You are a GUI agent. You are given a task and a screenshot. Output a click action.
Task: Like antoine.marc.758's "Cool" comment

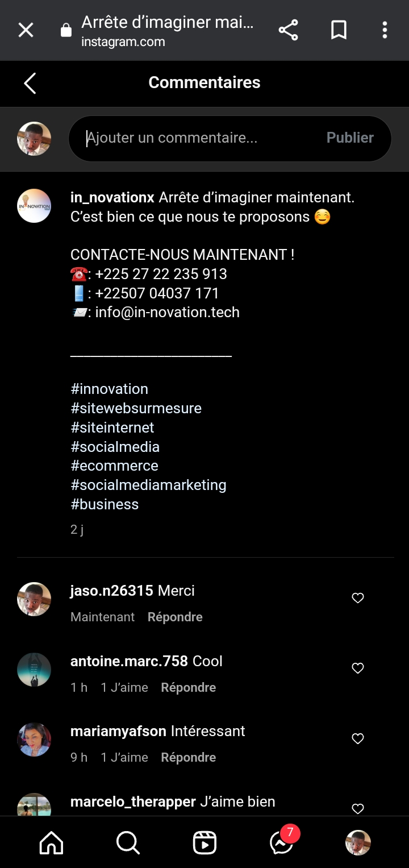pyautogui.click(x=358, y=668)
